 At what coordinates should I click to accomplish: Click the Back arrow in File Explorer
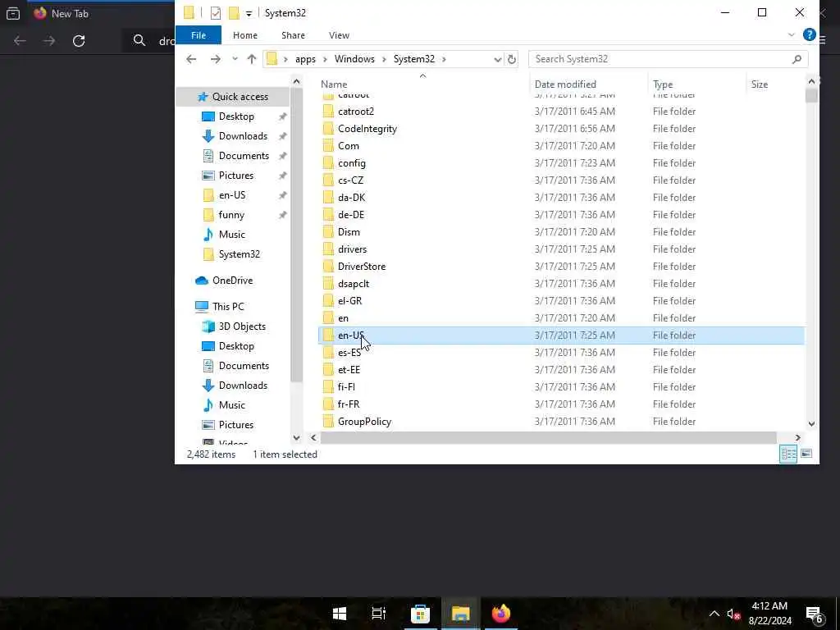click(x=191, y=59)
